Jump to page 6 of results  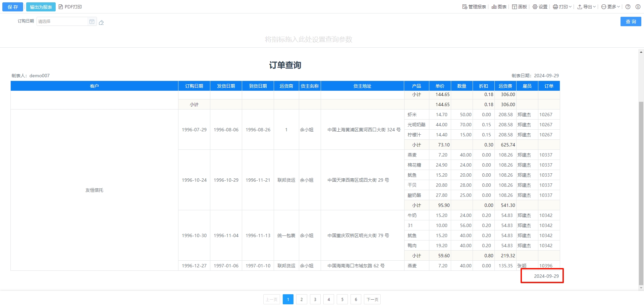(x=356, y=299)
